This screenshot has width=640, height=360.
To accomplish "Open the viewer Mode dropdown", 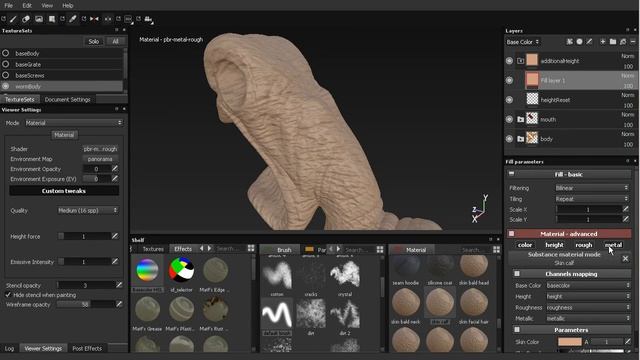I will [73, 123].
